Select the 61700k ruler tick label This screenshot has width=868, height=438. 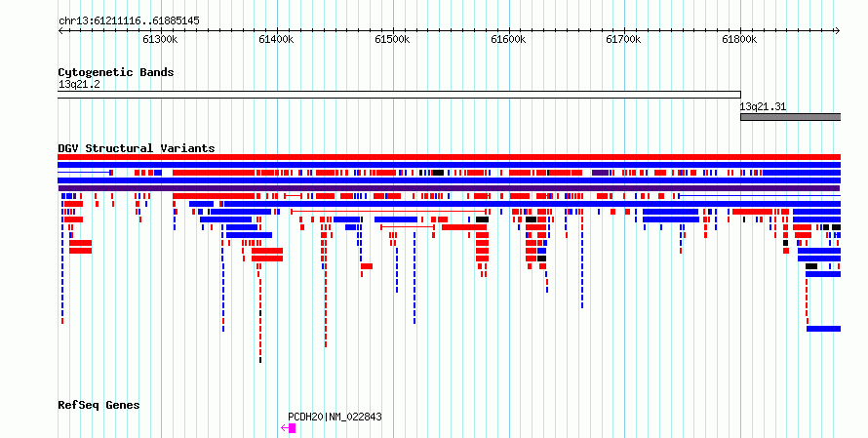[623, 40]
